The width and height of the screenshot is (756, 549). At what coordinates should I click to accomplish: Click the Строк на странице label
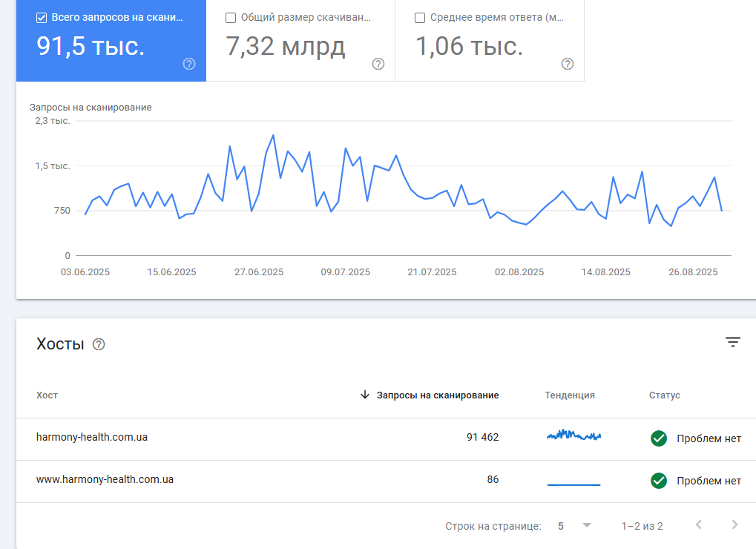tap(493, 526)
